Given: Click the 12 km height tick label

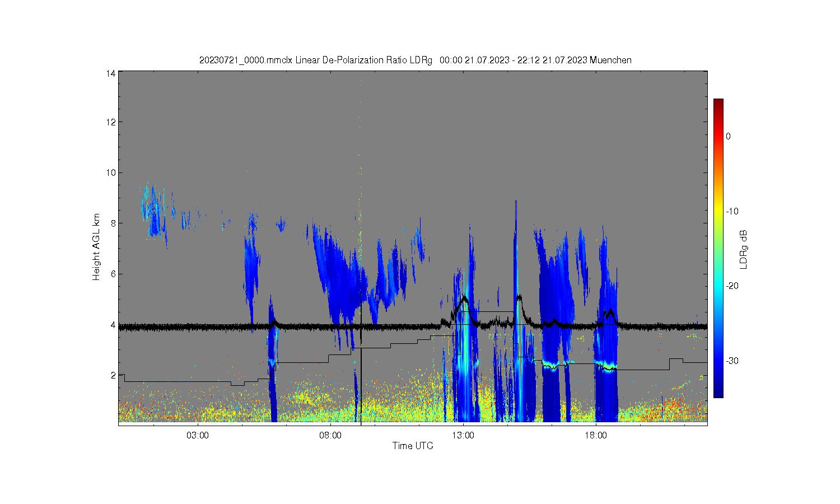Looking at the screenshot, I should 111,122.
